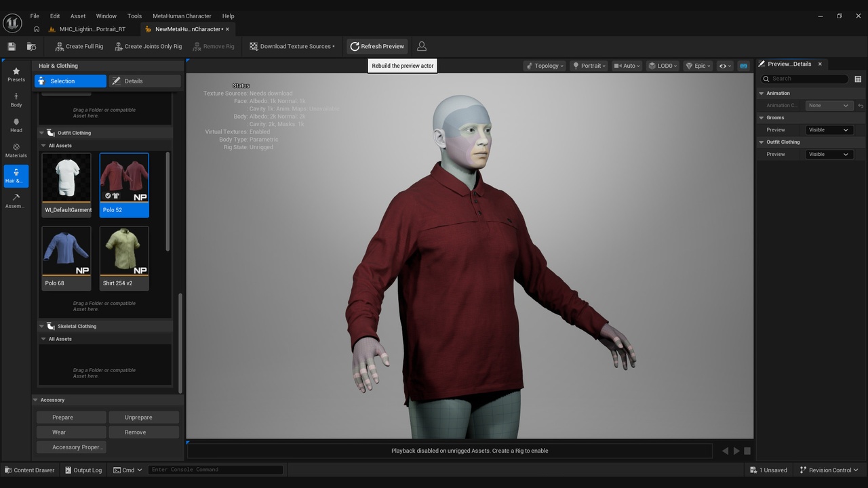The width and height of the screenshot is (868, 488).
Task: Collapse the Outfit Clothing details section
Action: coord(762,142)
